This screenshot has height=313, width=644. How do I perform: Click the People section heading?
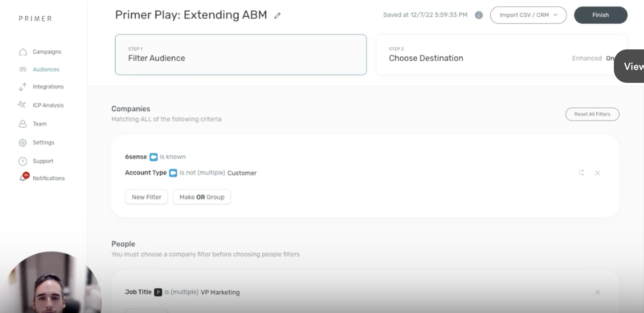pyautogui.click(x=123, y=244)
